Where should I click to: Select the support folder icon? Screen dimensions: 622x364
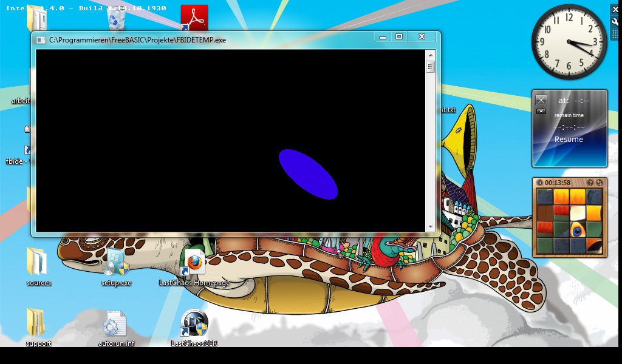36,322
